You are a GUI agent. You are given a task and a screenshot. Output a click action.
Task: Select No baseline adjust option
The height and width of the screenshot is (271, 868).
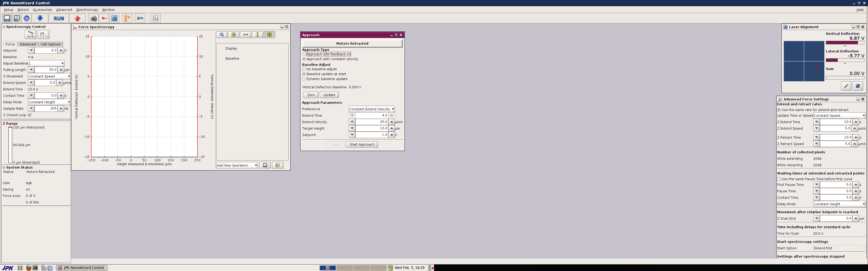304,69
